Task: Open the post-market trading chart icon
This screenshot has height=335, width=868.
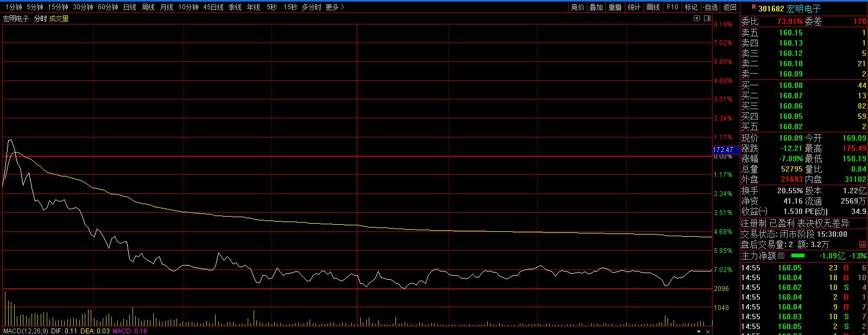Action: 862,245
